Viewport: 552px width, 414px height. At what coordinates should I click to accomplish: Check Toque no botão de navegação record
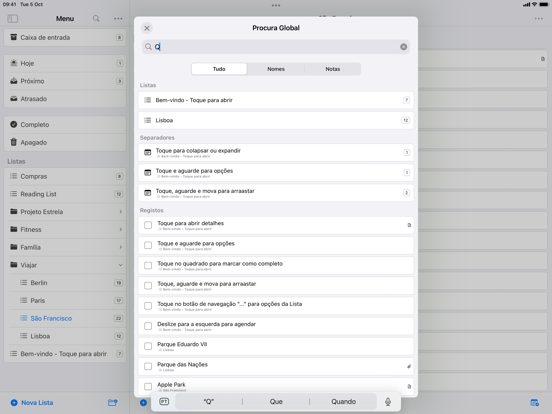[148, 306]
